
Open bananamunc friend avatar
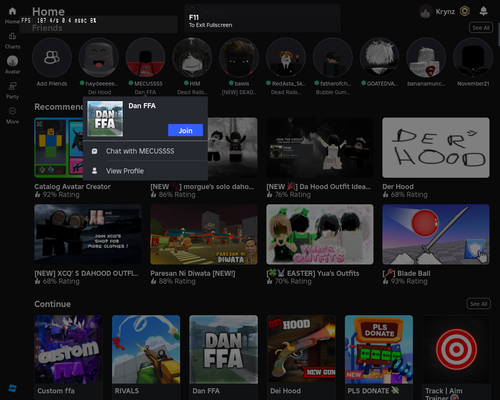[x=426, y=57]
